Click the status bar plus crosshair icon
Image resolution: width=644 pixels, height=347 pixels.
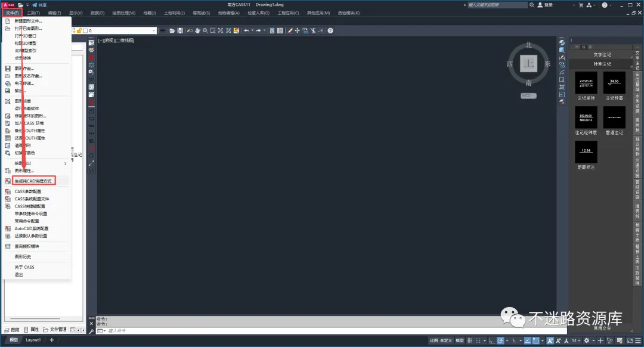tap(600, 340)
